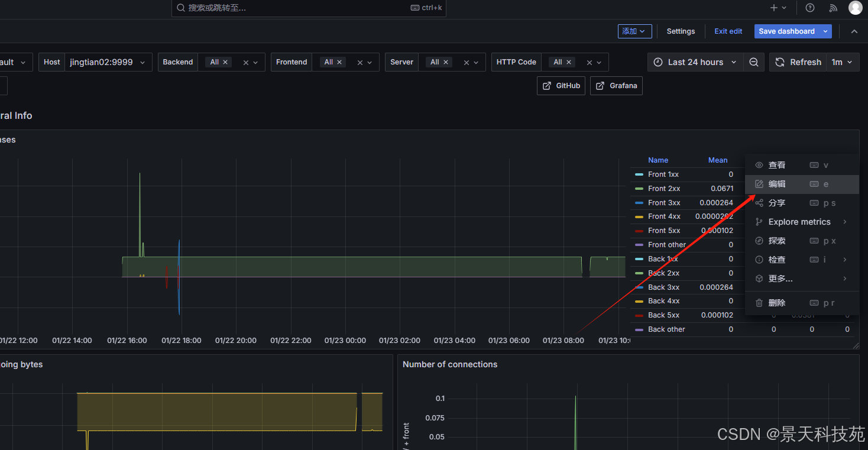
Task: Open the Host jingtian02:9999 dropdown
Action: coord(108,62)
